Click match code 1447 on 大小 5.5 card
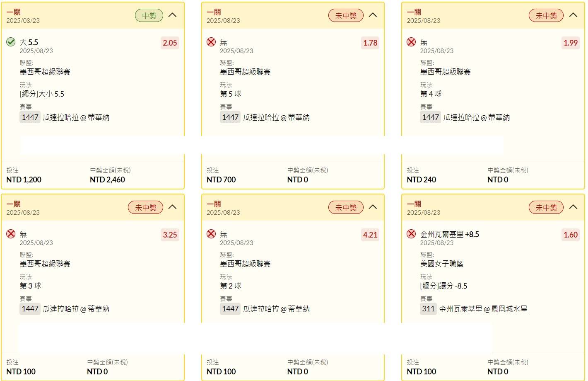Image resolution: width=588 pixels, height=381 pixels. pyautogui.click(x=30, y=117)
